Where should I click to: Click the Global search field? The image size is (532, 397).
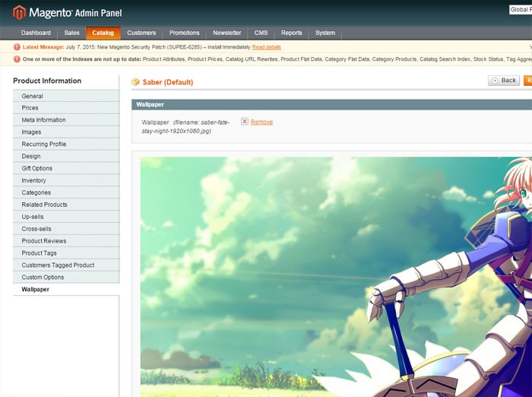pos(521,10)
